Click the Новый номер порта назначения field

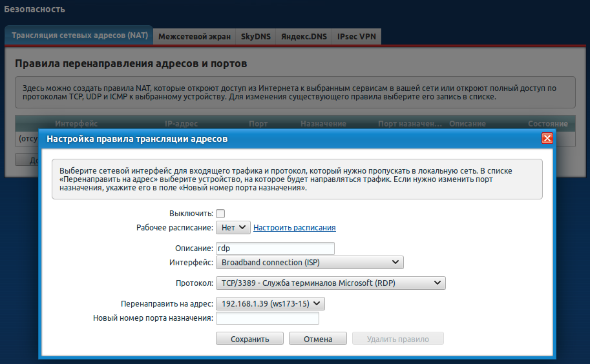(x=268, y=318)
